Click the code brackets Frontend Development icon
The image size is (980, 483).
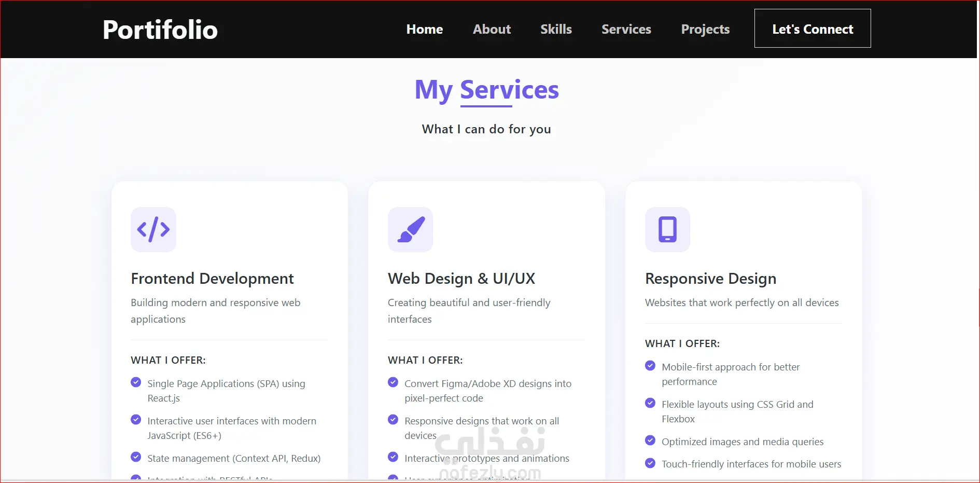(153, 229)
